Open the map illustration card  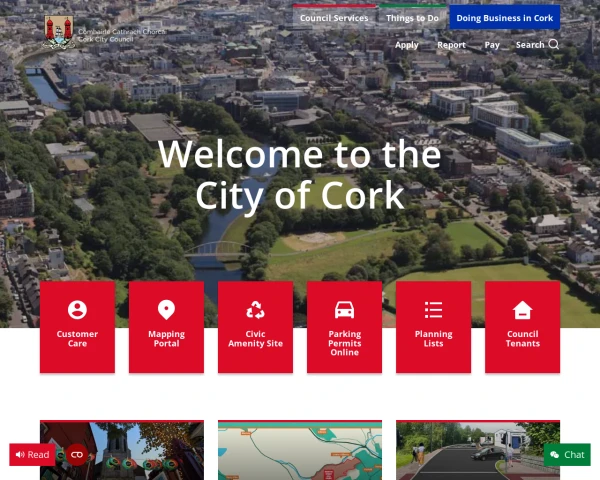pos(300,450)
